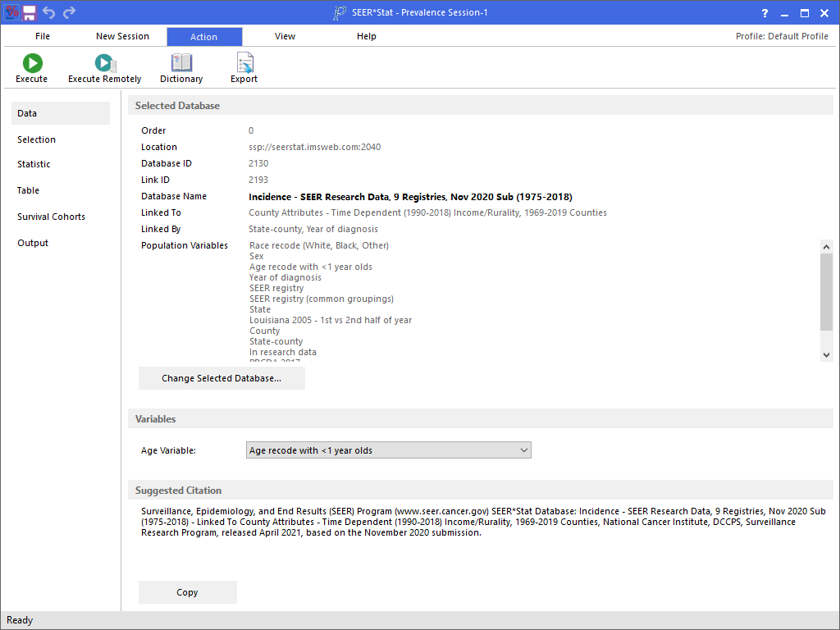Open the New Session menu
The image size is (840, 630).
point(122,36)
